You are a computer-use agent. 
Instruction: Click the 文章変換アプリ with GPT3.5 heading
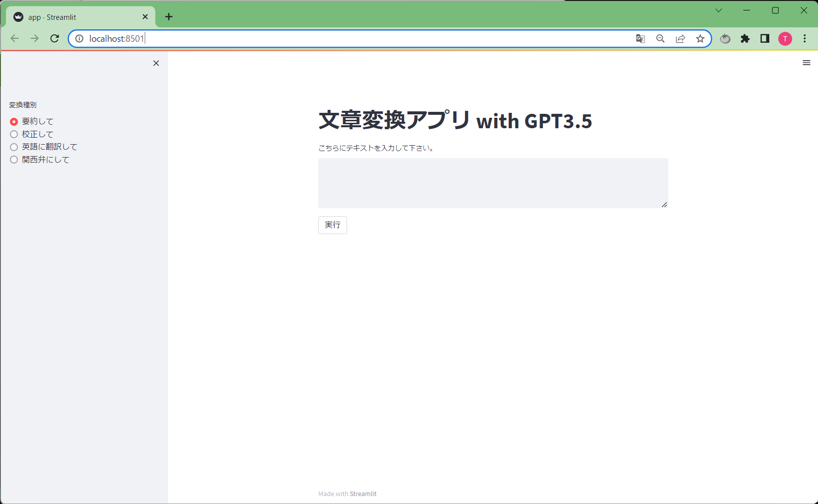tap(455, 120)
